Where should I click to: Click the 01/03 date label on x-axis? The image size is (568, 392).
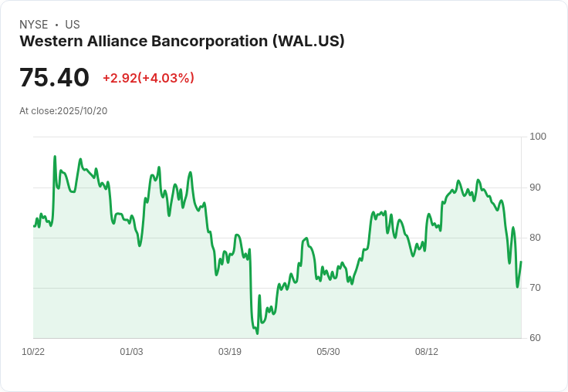tap(131, 351)
